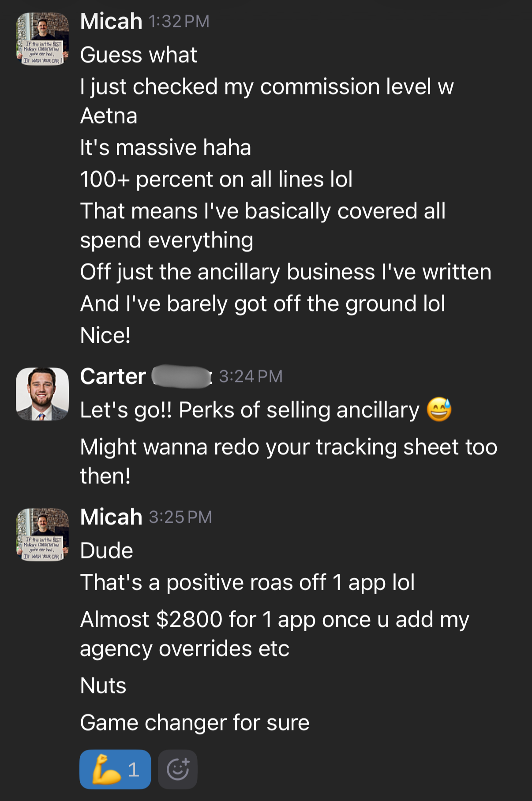Select the '100+ percent on all lines' message
Viewport: 532px width, 801px height.
coord(216,180)
